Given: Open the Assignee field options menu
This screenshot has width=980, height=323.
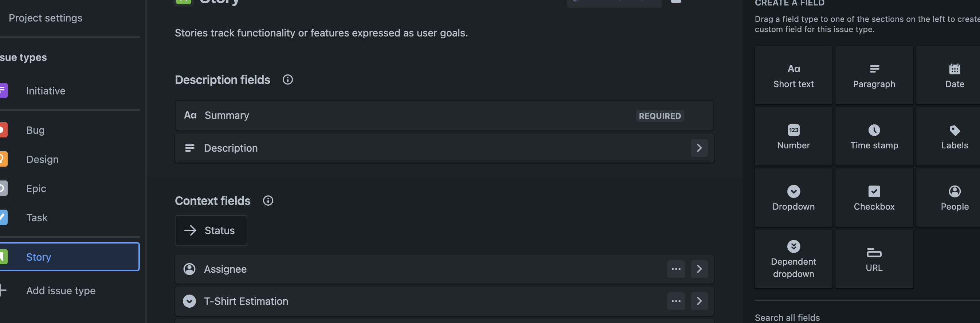Looking at the screenshot, I should 676,269.
